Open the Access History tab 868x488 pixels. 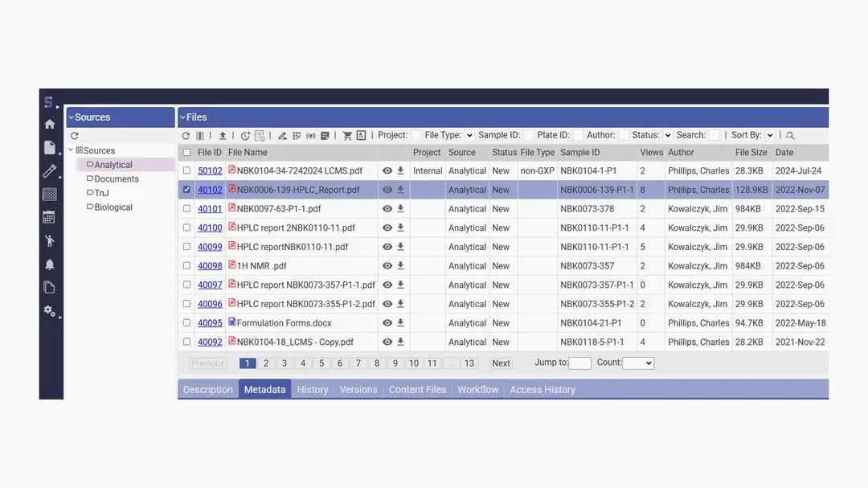[542, 389]
